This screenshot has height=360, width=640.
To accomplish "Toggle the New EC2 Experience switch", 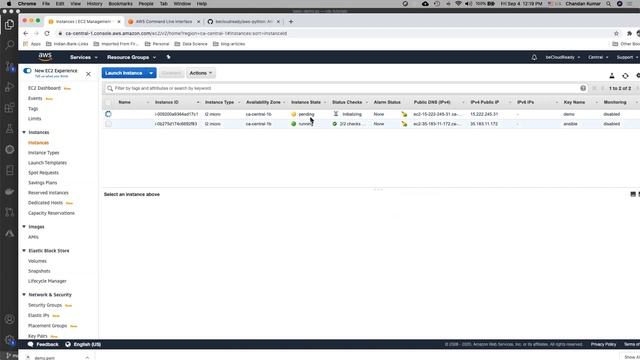I will [27, 71].
